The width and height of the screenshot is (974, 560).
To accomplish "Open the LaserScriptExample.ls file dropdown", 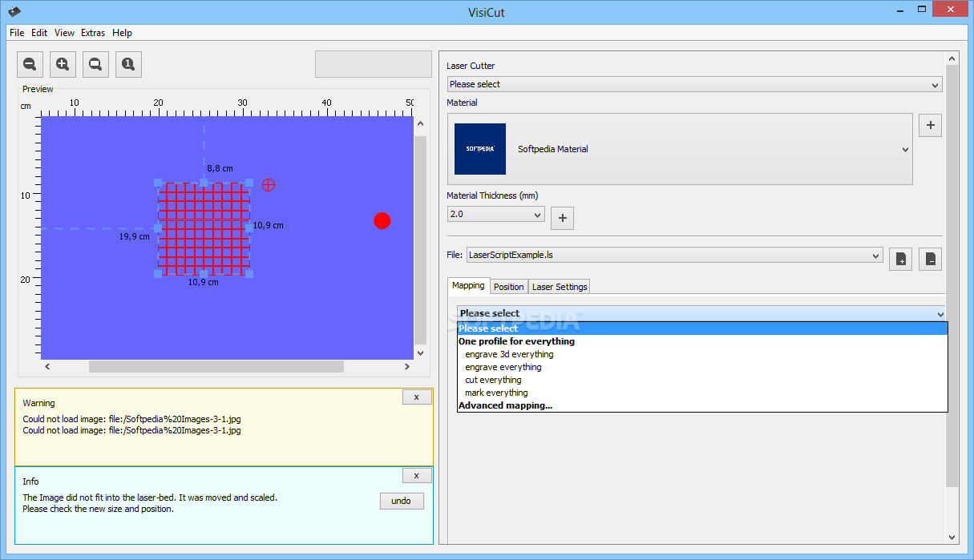I will (x=675, y=256).
